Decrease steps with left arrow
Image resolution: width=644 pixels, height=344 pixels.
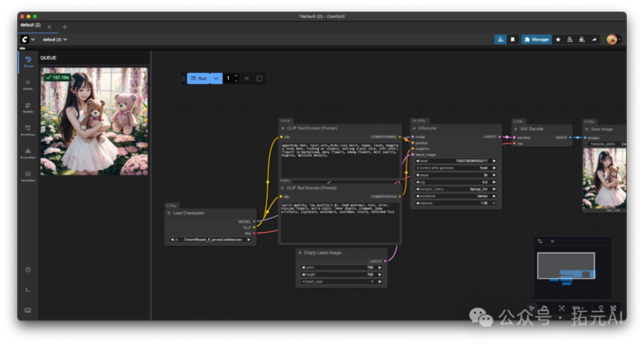coord(418,175)
